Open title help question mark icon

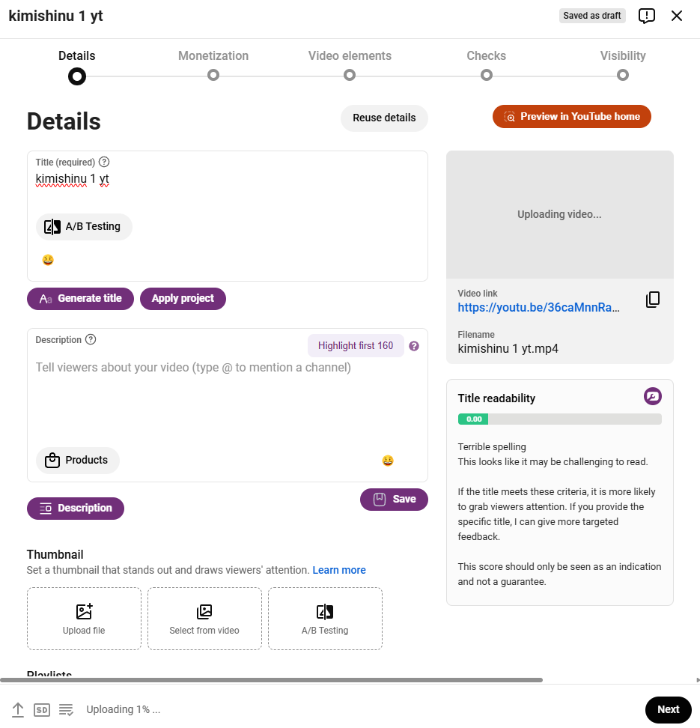coord(105,162)
